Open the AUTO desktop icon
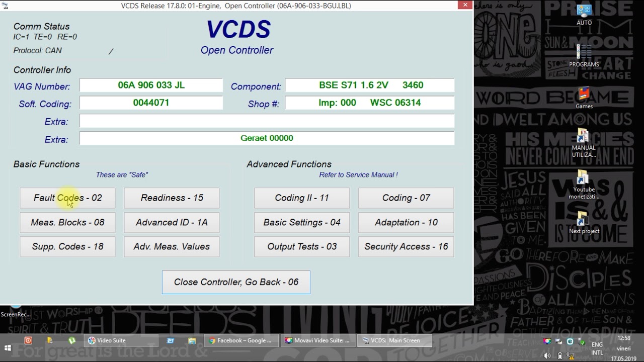The width and height of the screenshot is (644, 362). [584, 15]
